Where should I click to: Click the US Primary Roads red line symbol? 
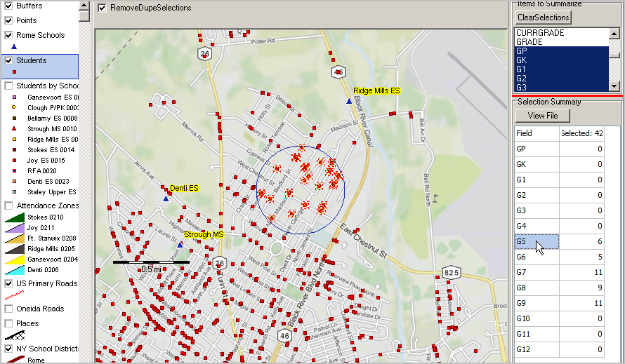14,295
